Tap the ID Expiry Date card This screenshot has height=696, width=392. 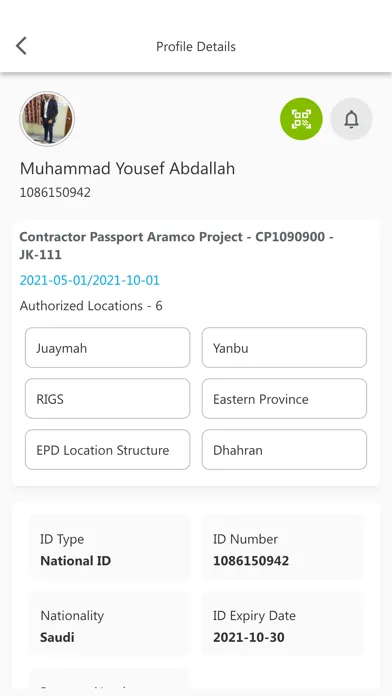coord(283,626)
